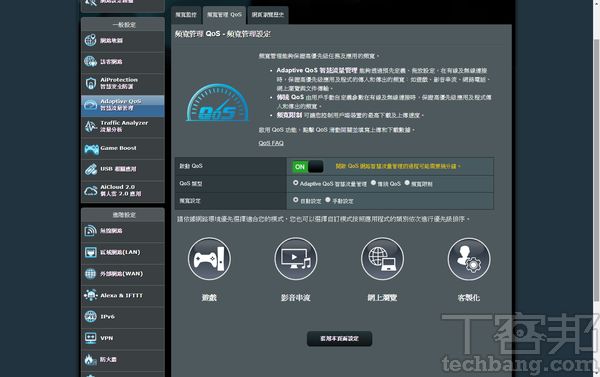Open the 外部網路(WAN) sidebar item
Screen dimensions: 600x377
coord(123,274)
